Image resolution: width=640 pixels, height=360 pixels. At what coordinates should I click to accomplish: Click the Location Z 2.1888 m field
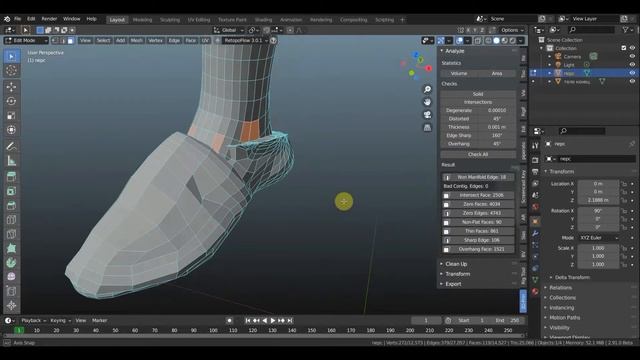tap(598, 200)
